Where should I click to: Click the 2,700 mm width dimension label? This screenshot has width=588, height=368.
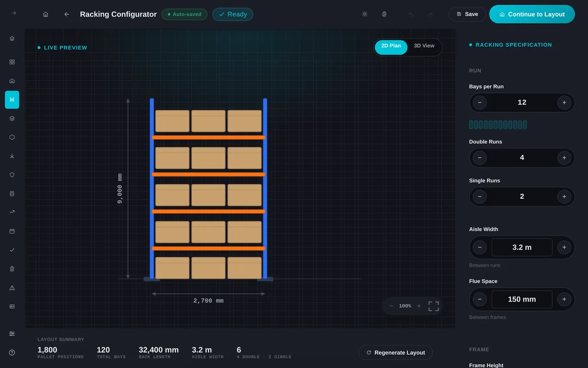coord(209,301)
